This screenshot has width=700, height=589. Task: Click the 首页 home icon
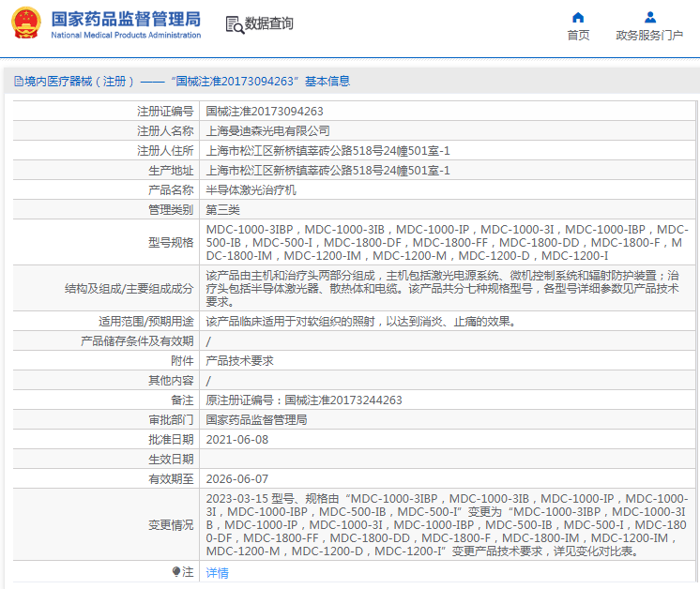pos(578,18)
